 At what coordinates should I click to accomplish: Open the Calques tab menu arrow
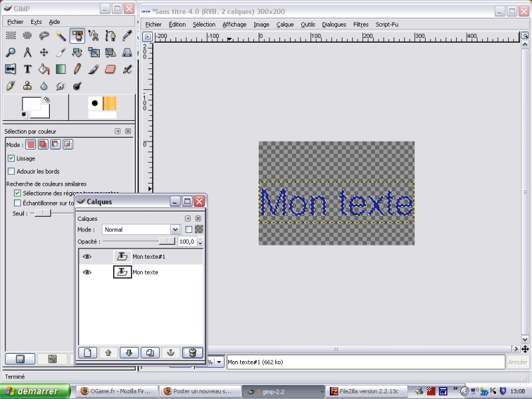[188, 219]
